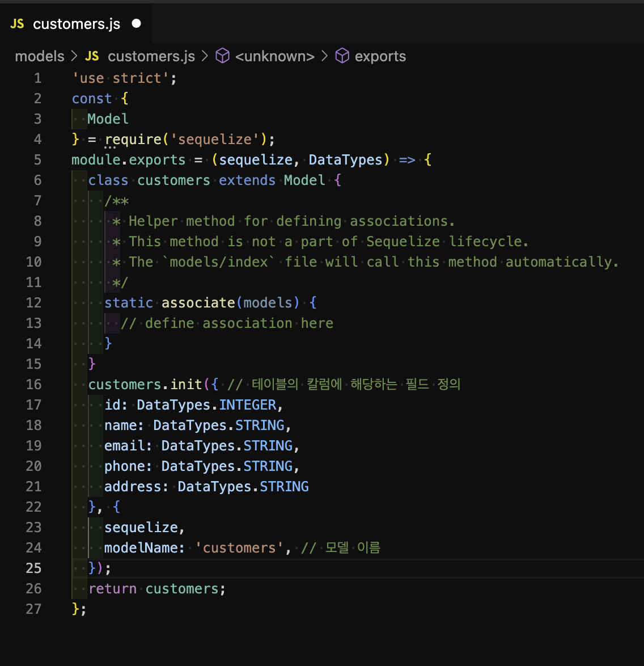Screen dimensions: 644x666
Task: Click line number 16 in the gutter
Action: (x=33, y=385)
